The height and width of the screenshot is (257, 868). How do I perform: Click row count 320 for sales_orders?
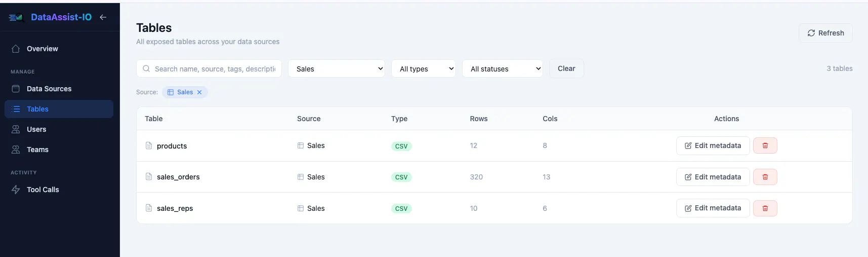(x=476, y=177)
